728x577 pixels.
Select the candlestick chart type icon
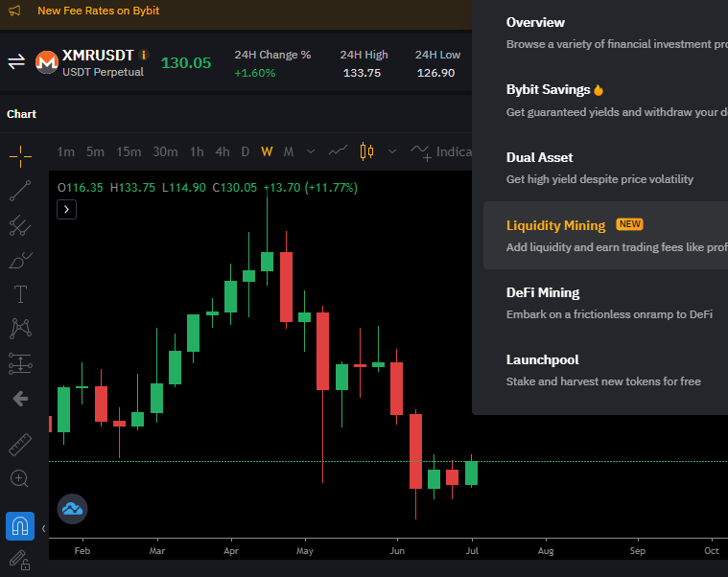(366, 151)
